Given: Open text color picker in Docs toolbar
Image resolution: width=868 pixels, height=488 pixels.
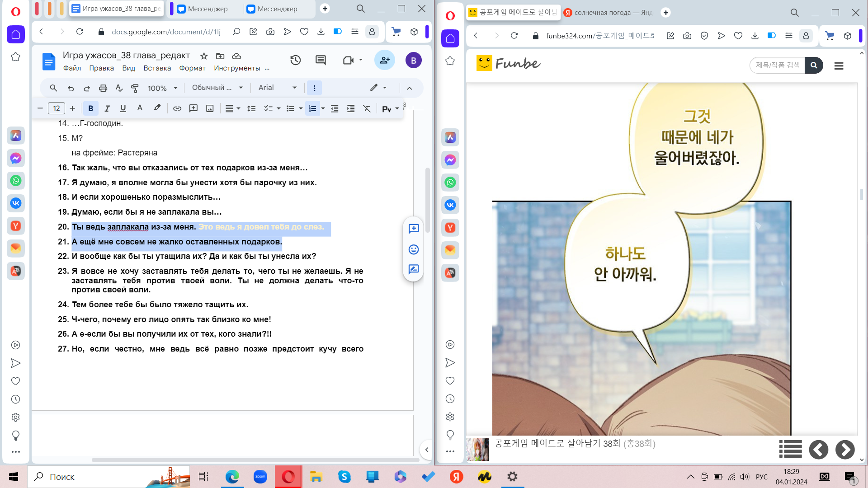Looking at the screenshot, I should (x=140, y=108).
